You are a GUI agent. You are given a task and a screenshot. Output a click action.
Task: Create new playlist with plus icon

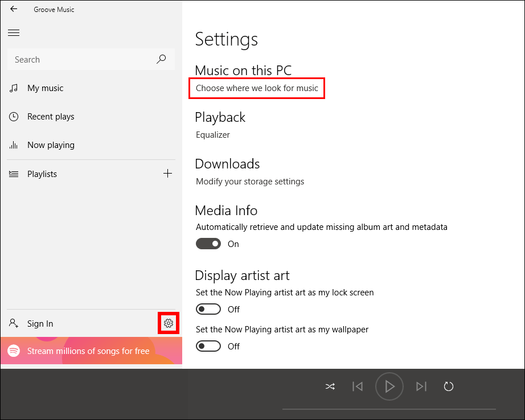167,174
